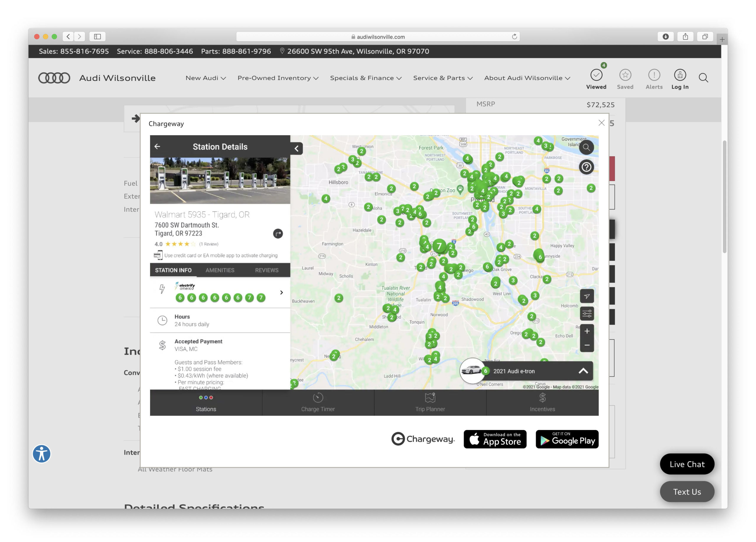Click the Hillsboro map label
This screenshot has height=542, width=756.
point(338,182)
